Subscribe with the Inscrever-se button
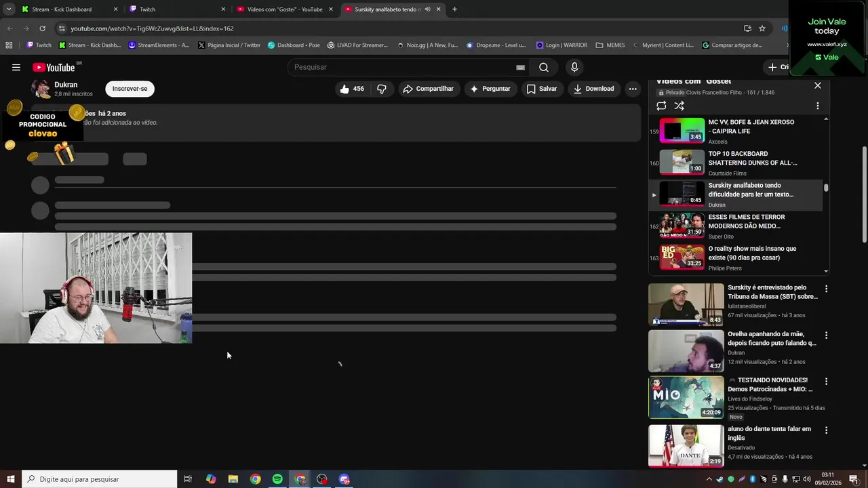This screenshot has width=868, height=488. [x=130, y=89]
